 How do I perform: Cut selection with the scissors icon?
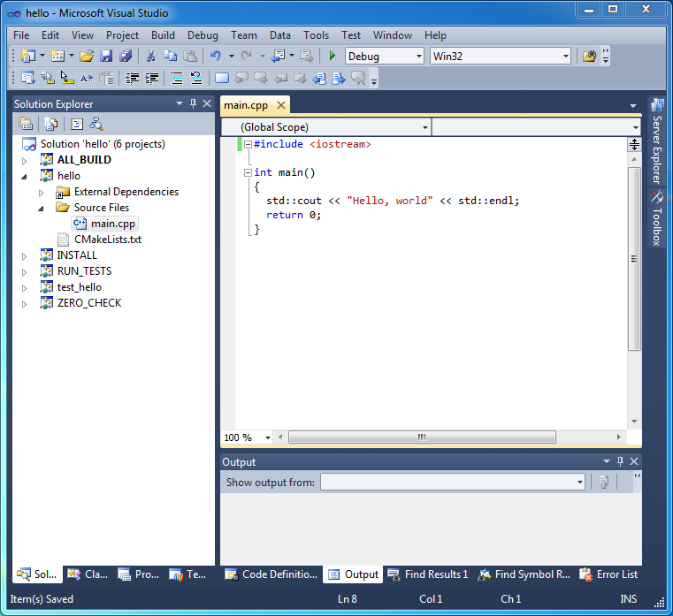click(150, 56)
